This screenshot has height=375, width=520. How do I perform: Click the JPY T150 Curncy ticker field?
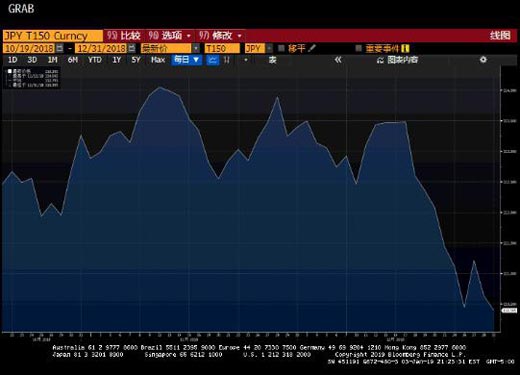click(53, 36)
